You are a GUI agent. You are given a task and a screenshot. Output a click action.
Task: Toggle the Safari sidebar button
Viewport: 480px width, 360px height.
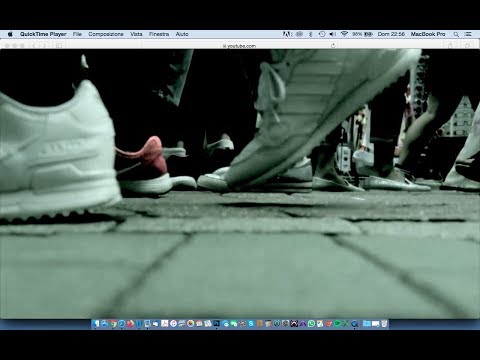pos(59,45)
